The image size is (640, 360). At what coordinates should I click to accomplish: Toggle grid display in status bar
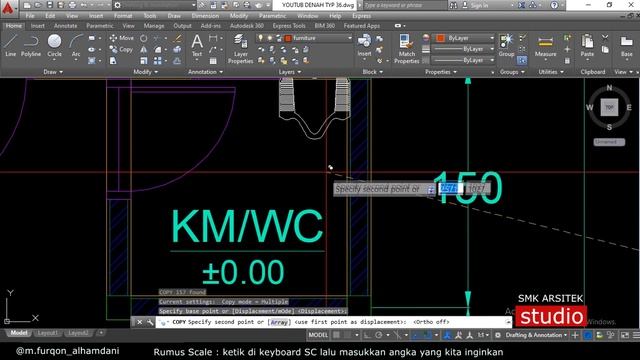(336, 335)
